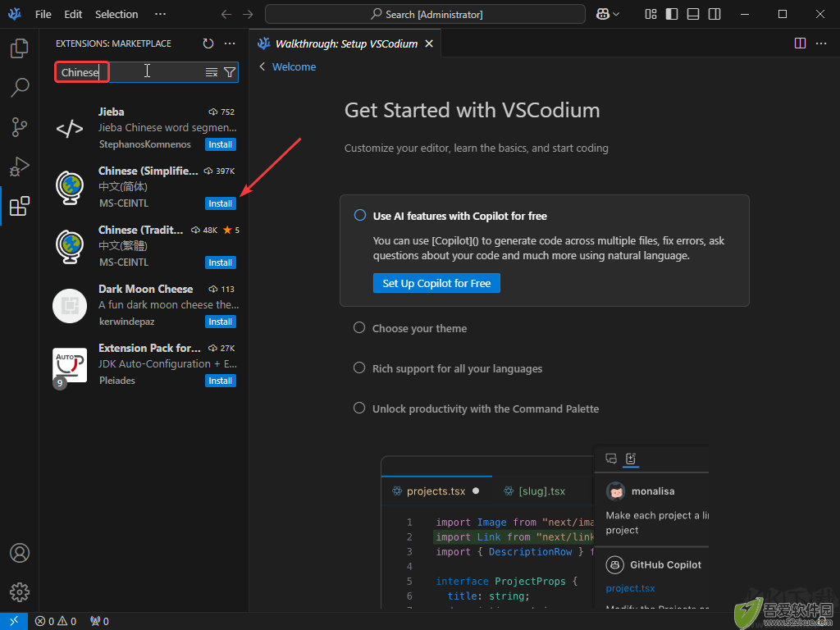Click the EXTENSIONS: MARKETPLACE panel title

coord(113,43)
